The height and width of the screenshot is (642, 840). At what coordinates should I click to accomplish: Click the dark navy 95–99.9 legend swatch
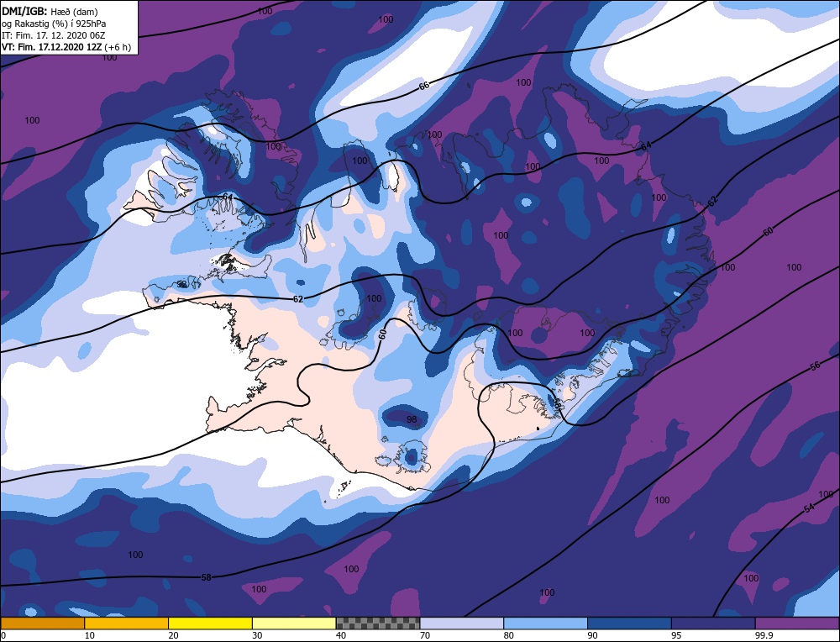713,624
